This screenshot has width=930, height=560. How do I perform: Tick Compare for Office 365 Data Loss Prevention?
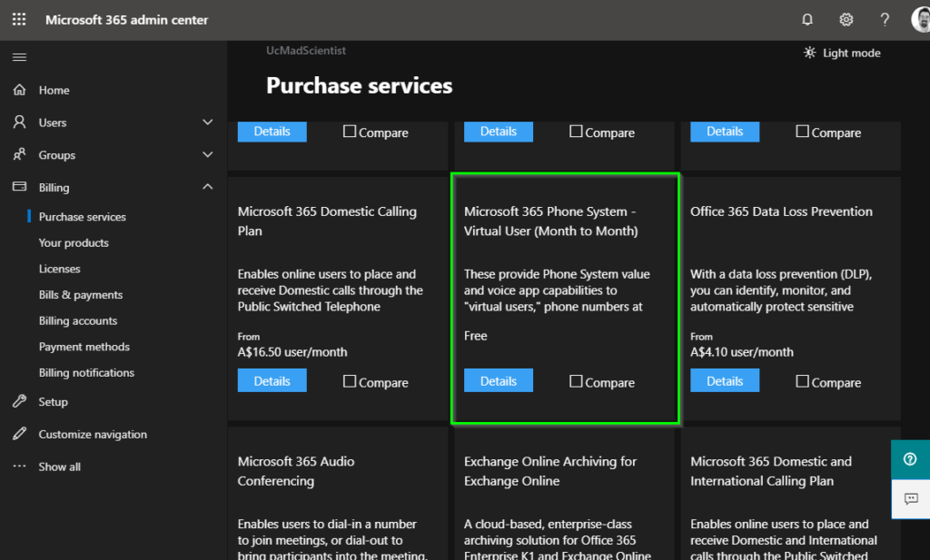pyautogui.click(x=802, y=381)
